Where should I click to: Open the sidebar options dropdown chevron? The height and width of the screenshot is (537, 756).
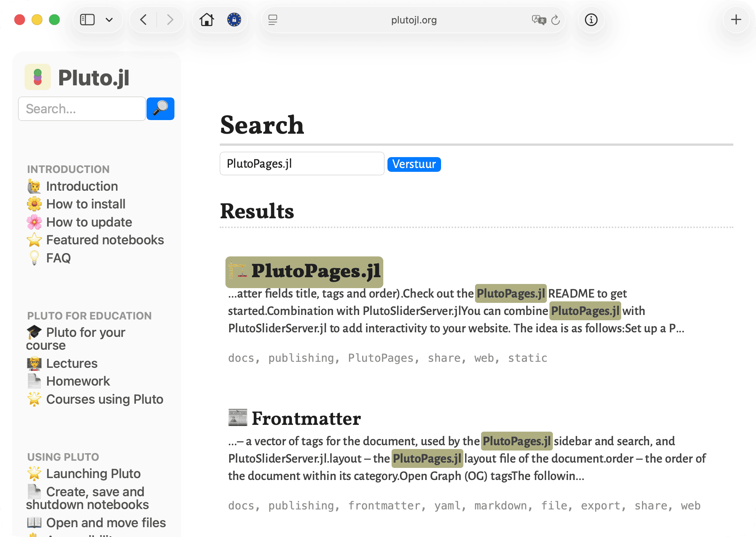point(109,20)
